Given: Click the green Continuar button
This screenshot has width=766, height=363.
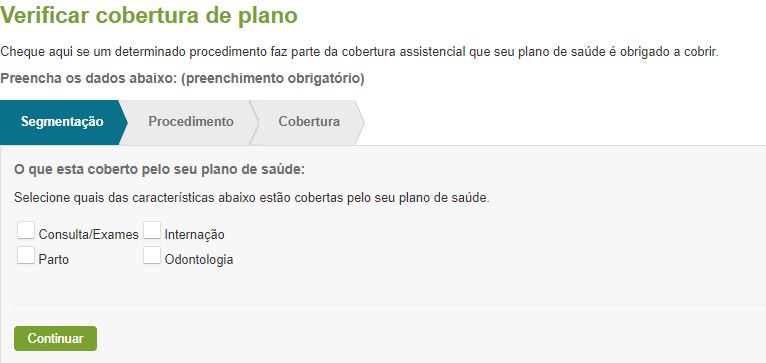Looking at the screenshot, I should coord(55,339).
